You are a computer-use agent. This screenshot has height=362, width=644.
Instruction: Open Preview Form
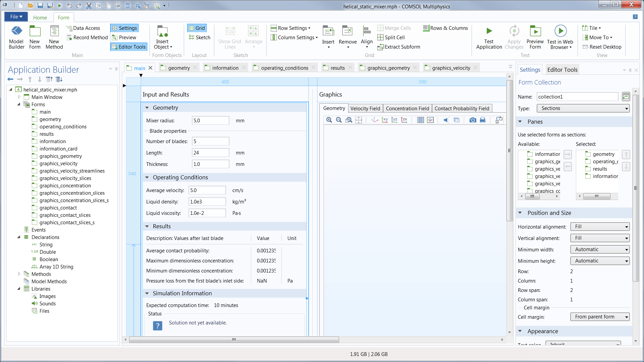click(535, 37)
